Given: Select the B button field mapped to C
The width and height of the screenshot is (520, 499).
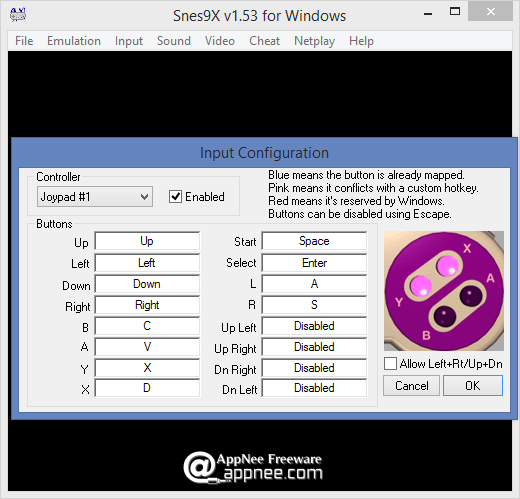Looking at the screenshot, I should 147,326.
